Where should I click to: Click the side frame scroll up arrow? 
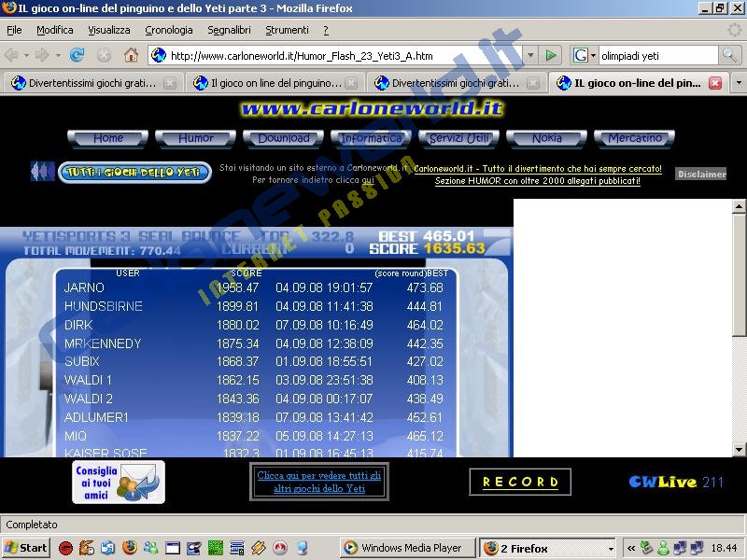(739, 205)
